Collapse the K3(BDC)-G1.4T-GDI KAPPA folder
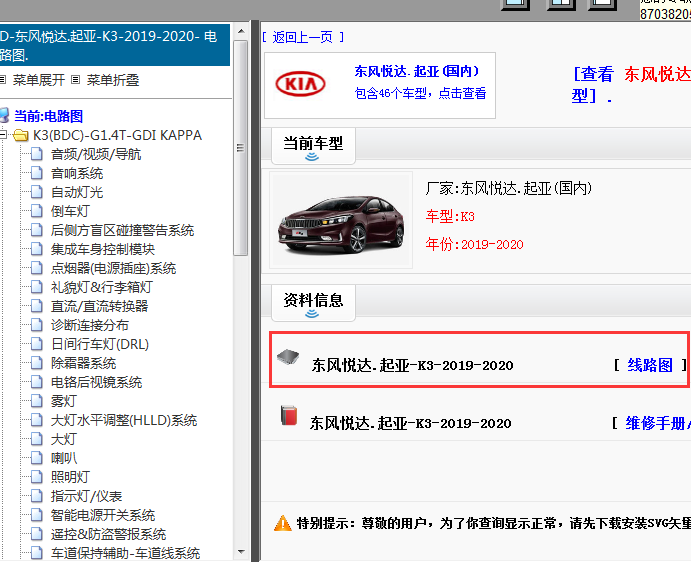 click(x=3, y=134)
